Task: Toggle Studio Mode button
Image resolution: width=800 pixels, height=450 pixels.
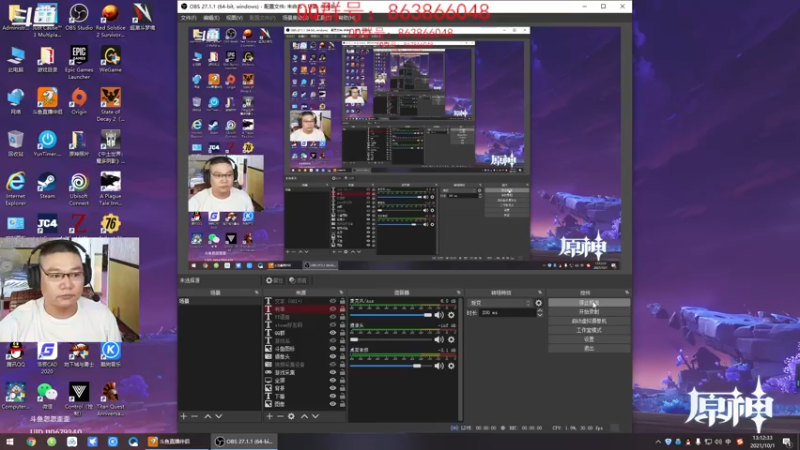Action: click(589, 330)
